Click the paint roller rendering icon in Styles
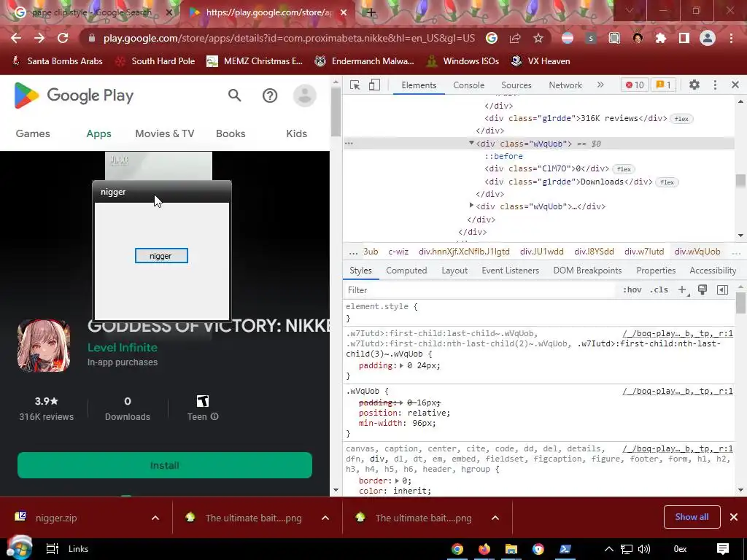Screen dimensions: 747x560 [x=703, y=289]
